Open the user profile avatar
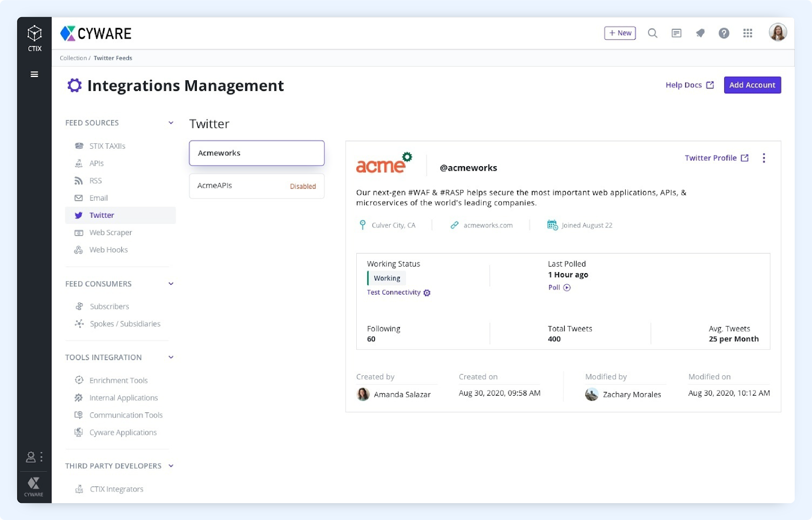This screenshot has height=520, width=812. pyautogui.click(x=777, y=32)
